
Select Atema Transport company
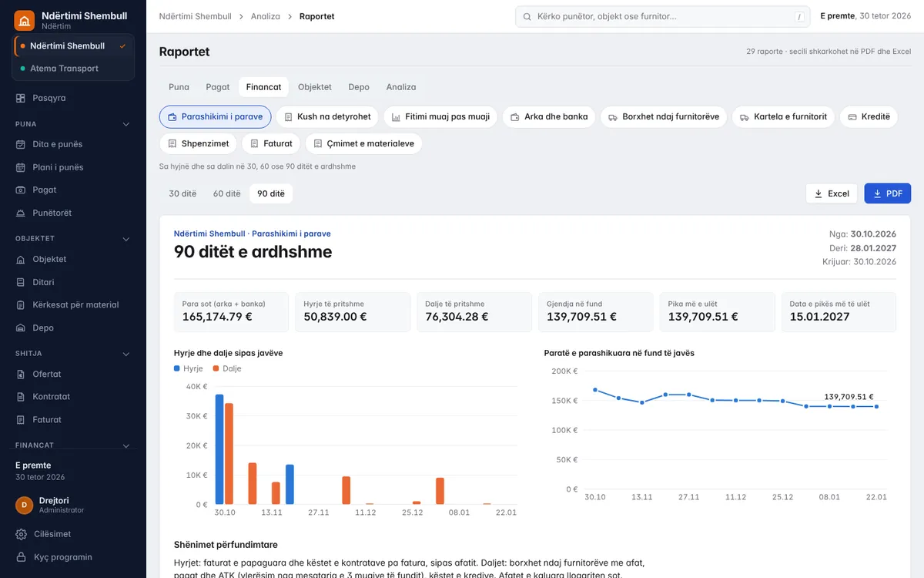[74, 69]
